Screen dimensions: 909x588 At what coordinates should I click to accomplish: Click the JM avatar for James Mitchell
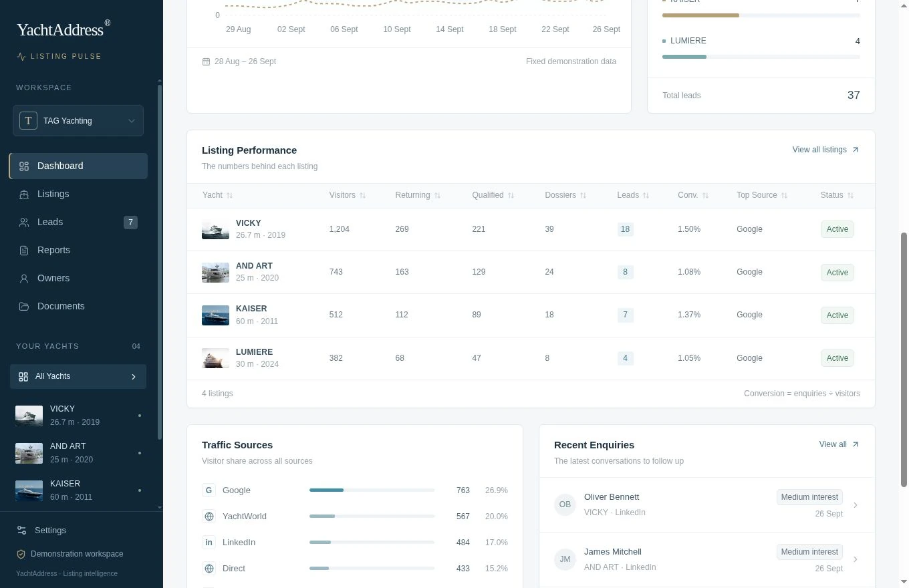(565, 559)
